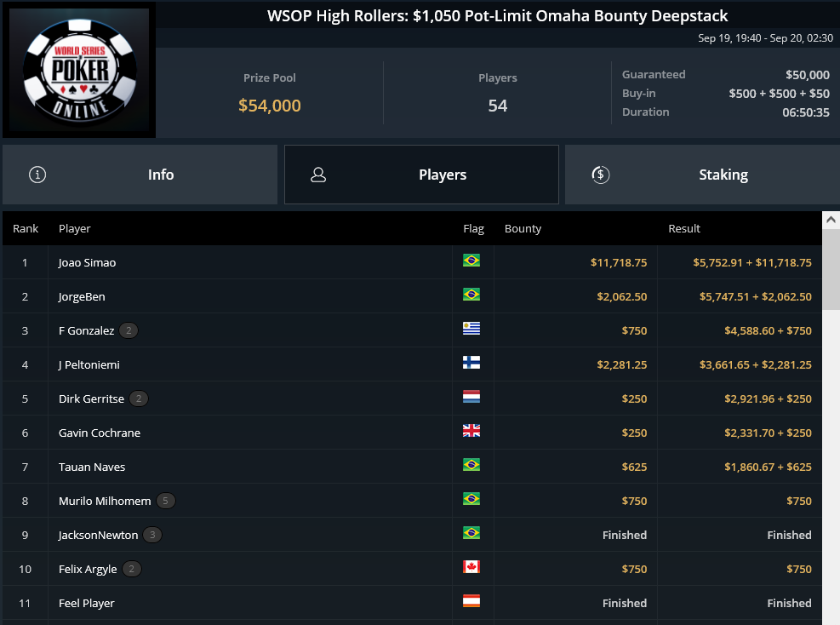Click the scrollbar up arrow

tap(831, 220)
